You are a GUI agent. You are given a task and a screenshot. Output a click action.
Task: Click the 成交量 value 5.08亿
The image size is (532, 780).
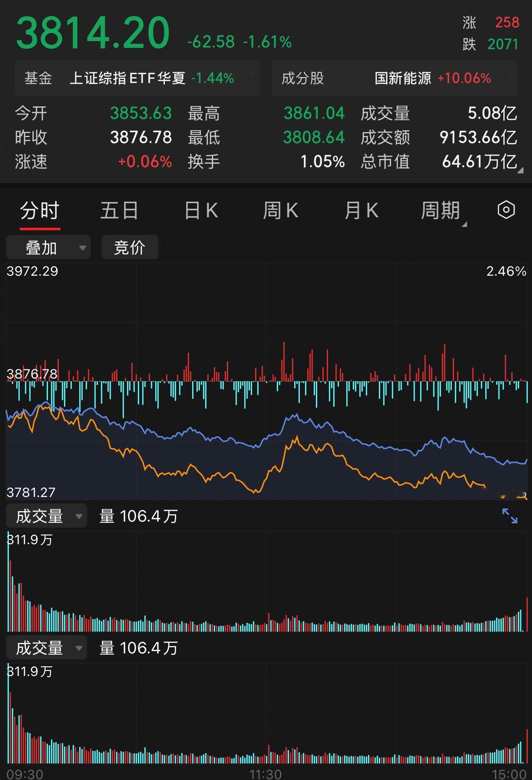[x=493, y=113]
